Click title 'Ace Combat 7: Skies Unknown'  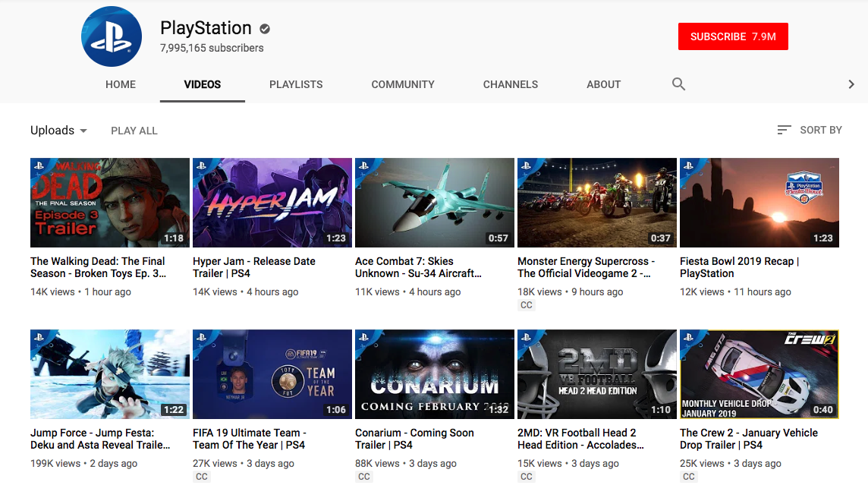click(x=418, y=267)
